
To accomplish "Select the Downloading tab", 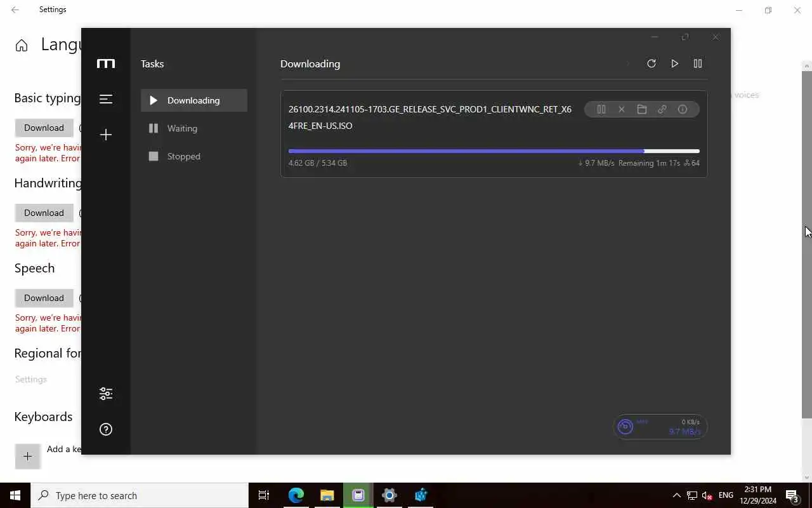I will pos(194,100).
